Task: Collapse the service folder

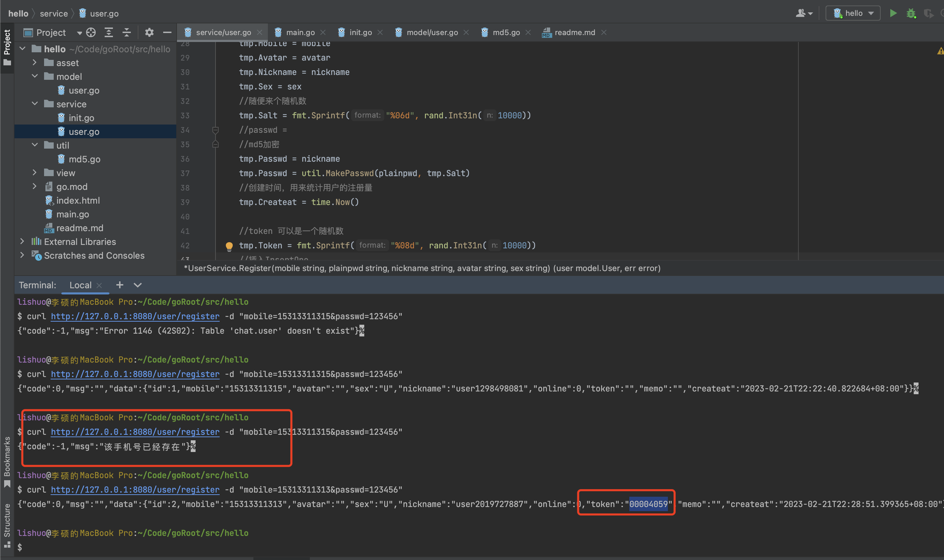Action: [x=35, y=104]
